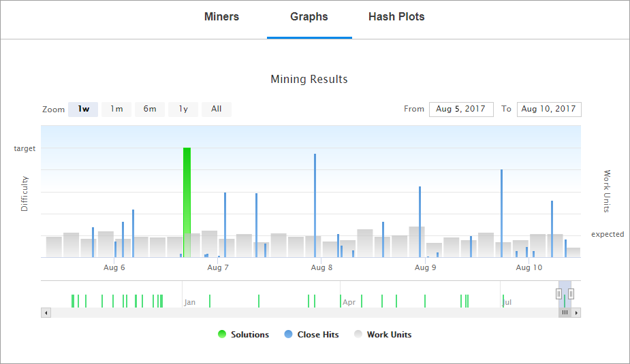Click the right navigator range handle
This screenshot has height=364, width=630.
(571, 294)
